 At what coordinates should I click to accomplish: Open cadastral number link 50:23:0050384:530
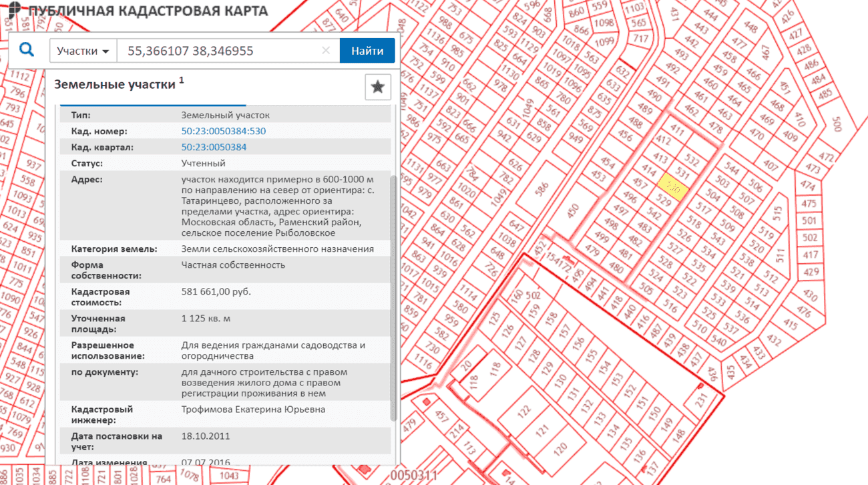coord(224,131)
